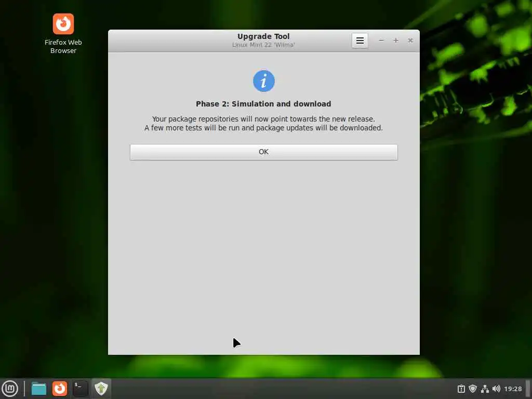Close the Upgrade Tool window
This screenshot has height=399, width=532.
click(x=410, y=41)
